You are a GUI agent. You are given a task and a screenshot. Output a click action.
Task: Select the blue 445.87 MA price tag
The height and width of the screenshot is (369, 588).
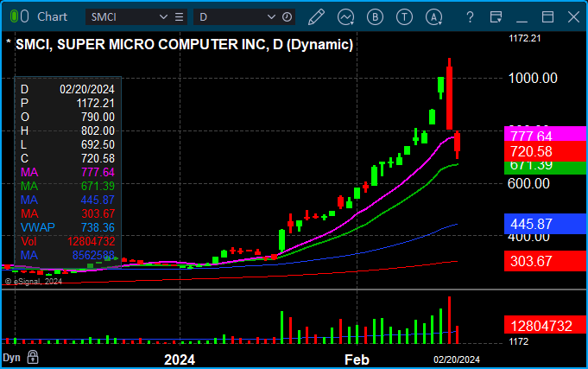(545, 224)
